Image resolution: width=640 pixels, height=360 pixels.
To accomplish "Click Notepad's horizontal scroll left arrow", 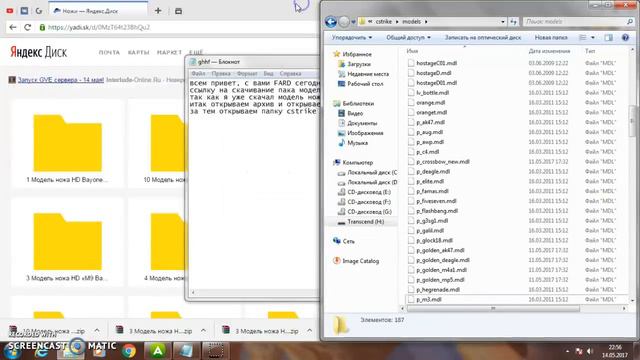I will point(193,292).
